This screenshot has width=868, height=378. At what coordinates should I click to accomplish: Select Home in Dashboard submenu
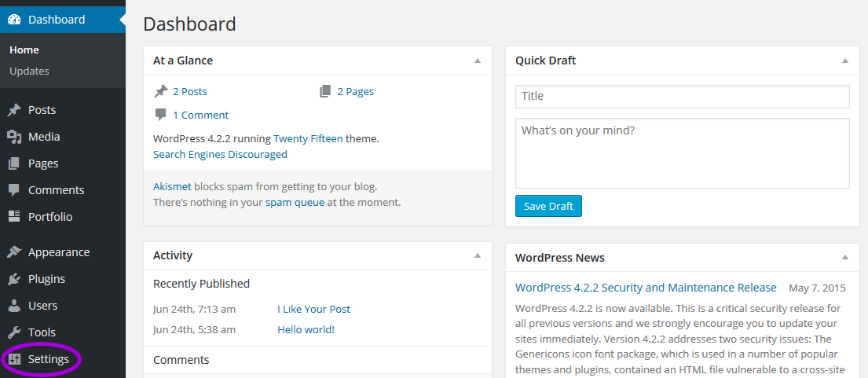(x=24, y=50)
